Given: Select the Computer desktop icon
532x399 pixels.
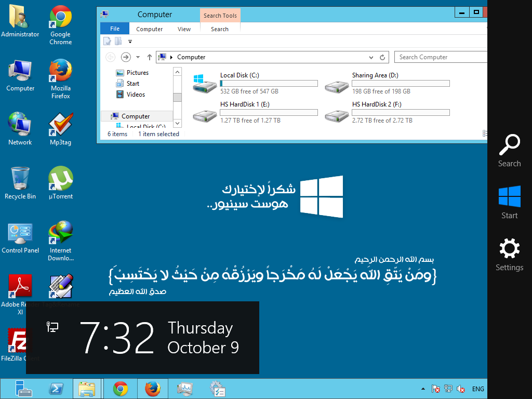Looking at the screenshot, I should pyautogui.click(x=20, y=75).
